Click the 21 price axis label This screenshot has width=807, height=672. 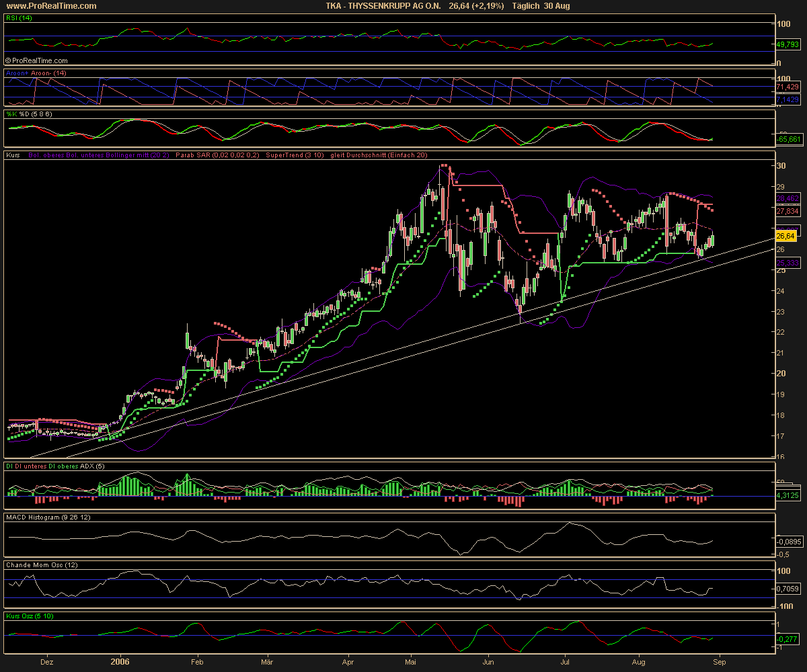[781, 353]
